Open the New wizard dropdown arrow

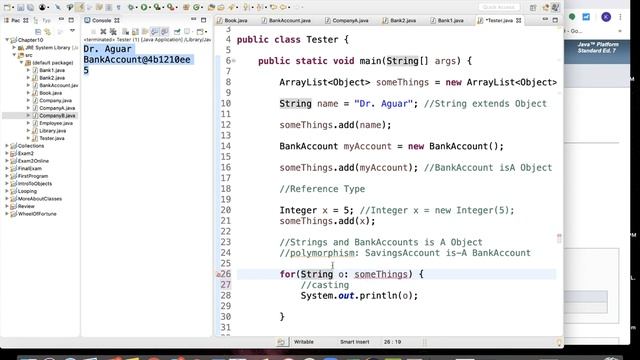pyautogui.click(x=13, y=7)
